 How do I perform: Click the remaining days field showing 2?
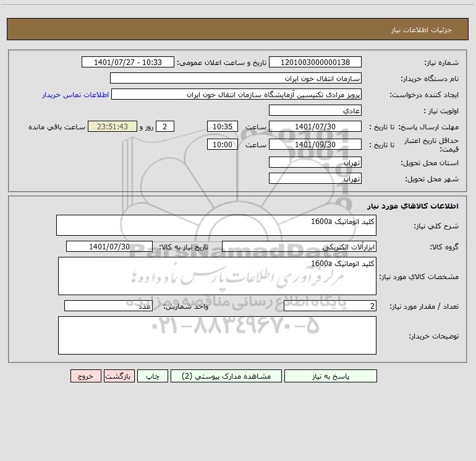tap(165, 126)
